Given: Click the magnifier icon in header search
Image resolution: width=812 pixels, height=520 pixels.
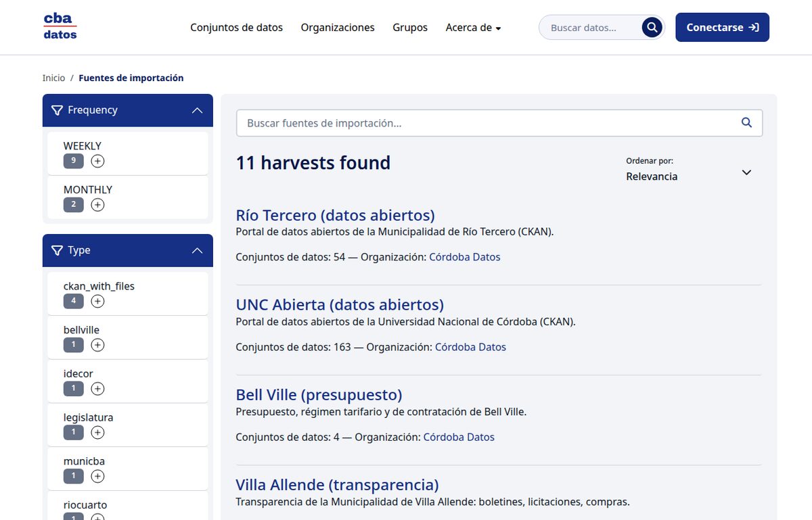Looking at the screenshot, I should point(652,28).
